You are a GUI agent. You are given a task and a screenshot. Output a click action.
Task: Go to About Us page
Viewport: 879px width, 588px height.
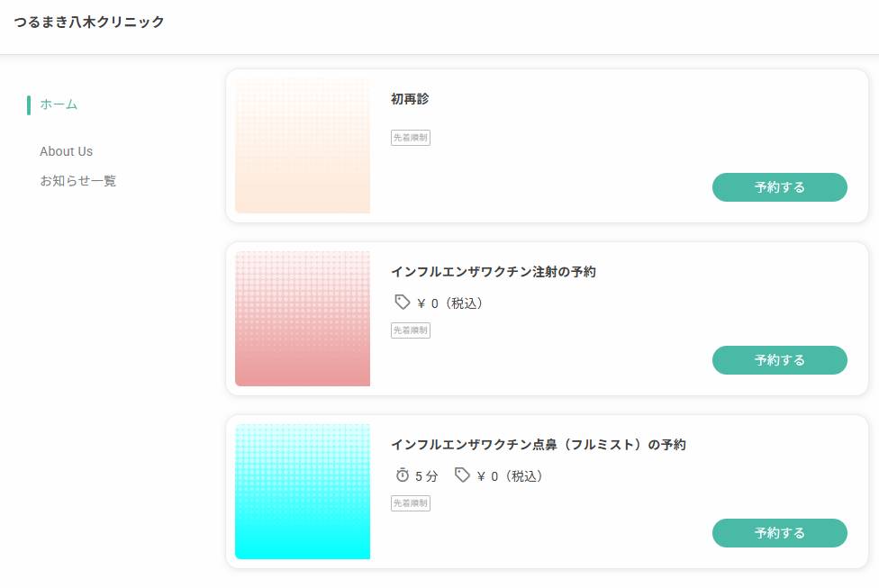click(66, 151)
